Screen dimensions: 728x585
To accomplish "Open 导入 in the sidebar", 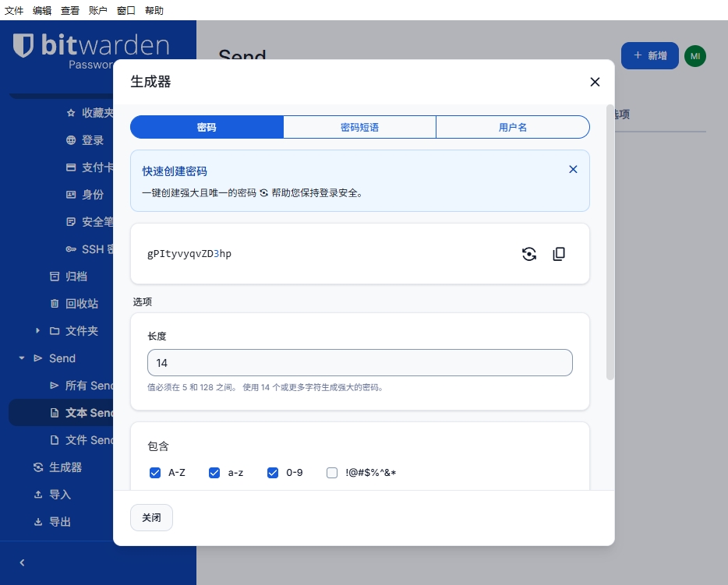I will click(52, 495).
